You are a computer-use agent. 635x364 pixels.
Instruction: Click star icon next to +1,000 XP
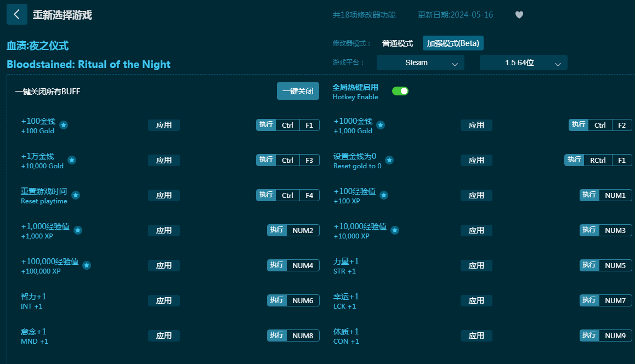pyautogui.click(x=78, y=230)
